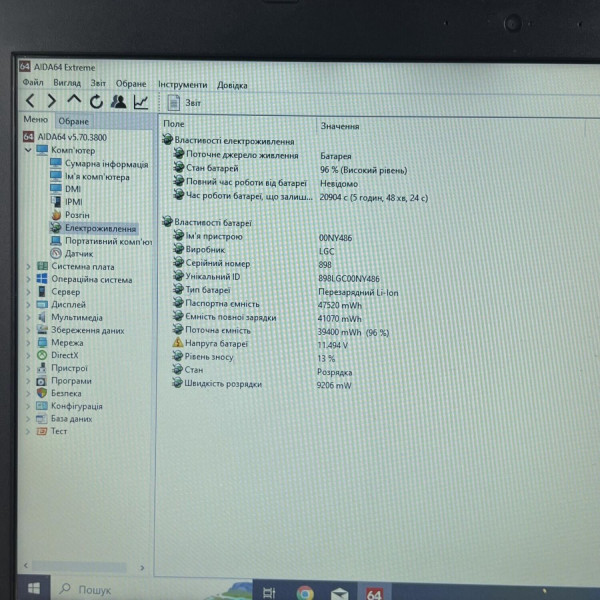This screenshot has width=600, height=600.
Task: Click the 41070 mWh value
Action: coord(339,319)
